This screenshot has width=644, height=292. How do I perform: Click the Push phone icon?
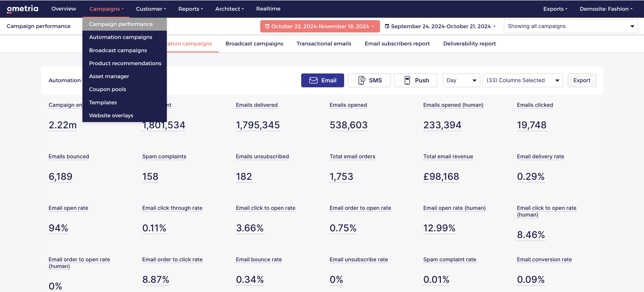coord(407,80)
